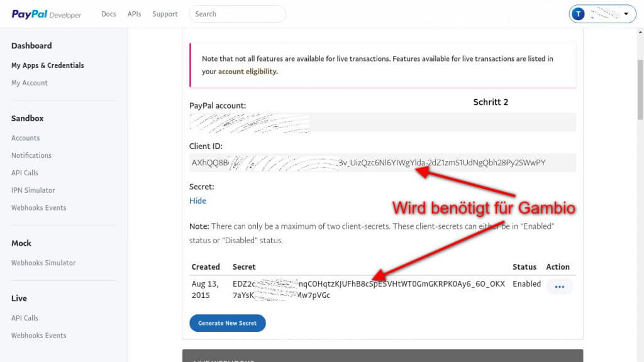Open the Support menu

click(165, 14)
